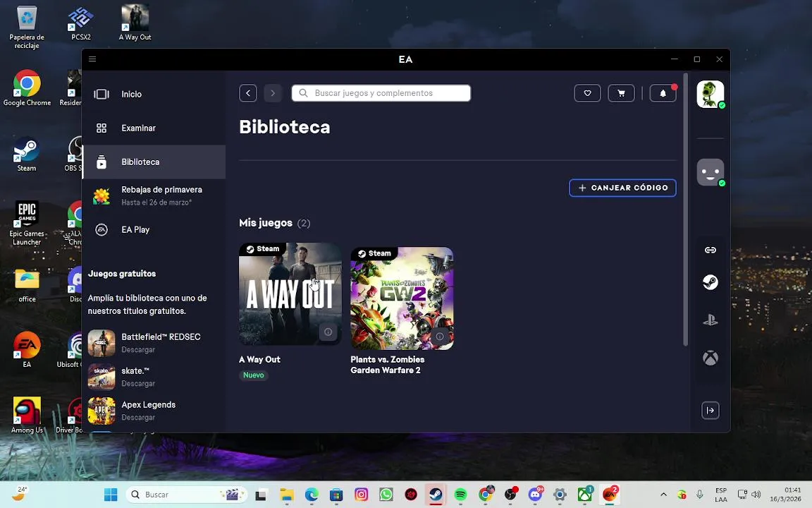This screenshot has height=508, width=812.
Task: Open the wishlist heart icon
Action: (587, 93)
